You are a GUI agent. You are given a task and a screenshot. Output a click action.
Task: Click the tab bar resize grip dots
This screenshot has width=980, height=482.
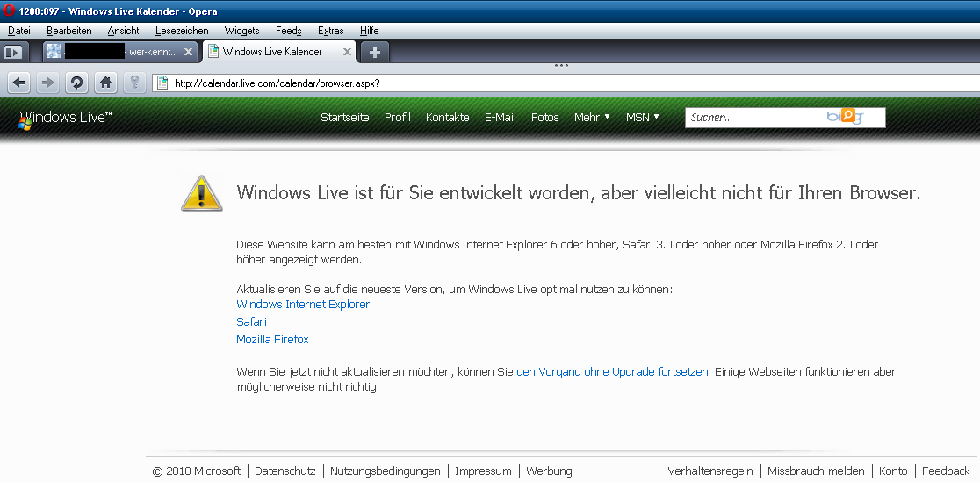(561, 65)
